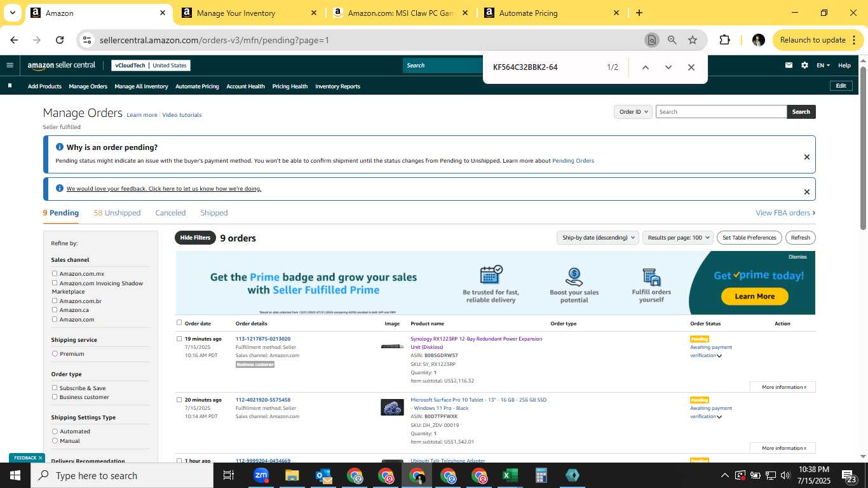This screenshot has height=488, width=868.
Task: Go to next find-in-page match
Action: coord(668,67)
